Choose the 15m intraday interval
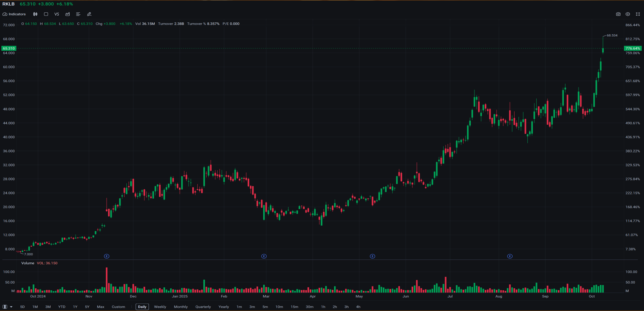This screenshot has height=311, width=644. [x=295, y=307]
